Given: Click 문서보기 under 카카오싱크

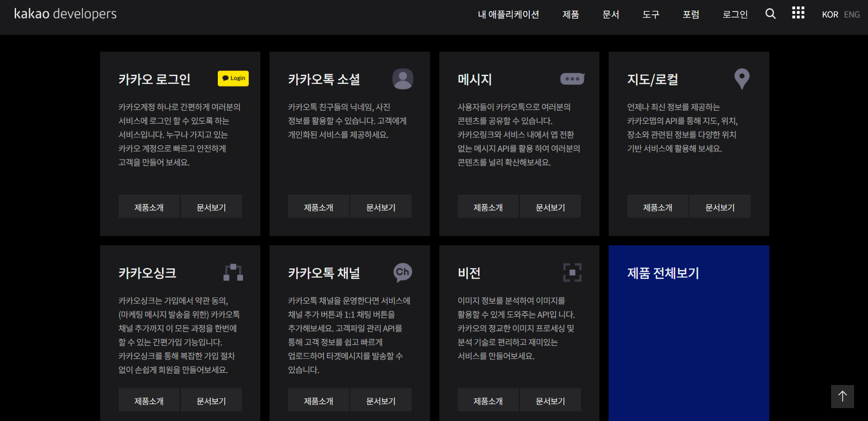Looking at the screenshot, I should (x=211, y=400).
